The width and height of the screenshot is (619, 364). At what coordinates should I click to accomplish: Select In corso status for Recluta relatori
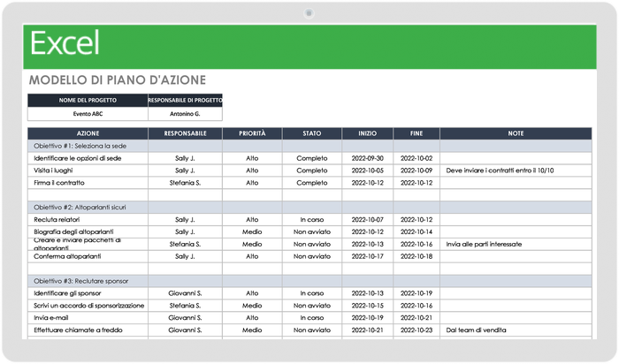tap(312, 219)
